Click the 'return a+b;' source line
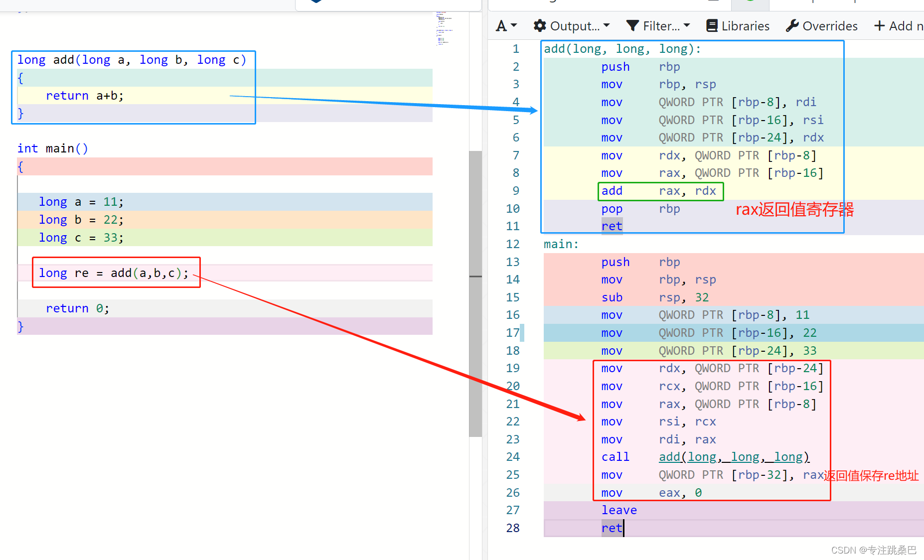Viewport: 924px width, 560px height. pyautogui.click(x=85, y=96)
